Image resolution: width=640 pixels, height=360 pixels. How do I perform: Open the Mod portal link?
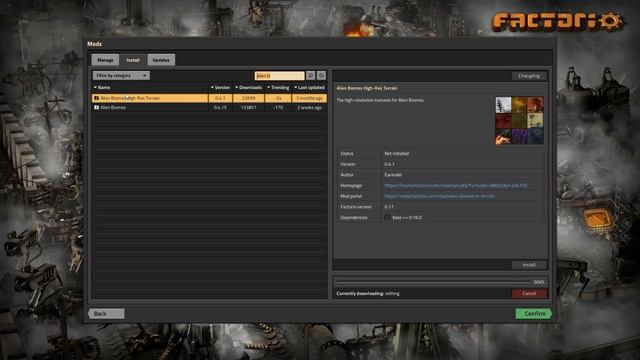[x=439, y=196]
